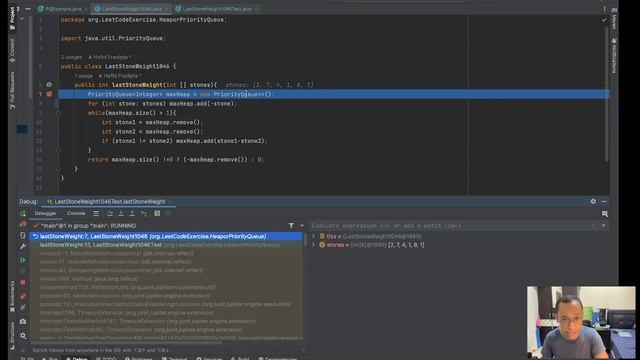Open the TODO tab in bottom bar
This screenshot has width=640, height=360.
pos(106,358)
